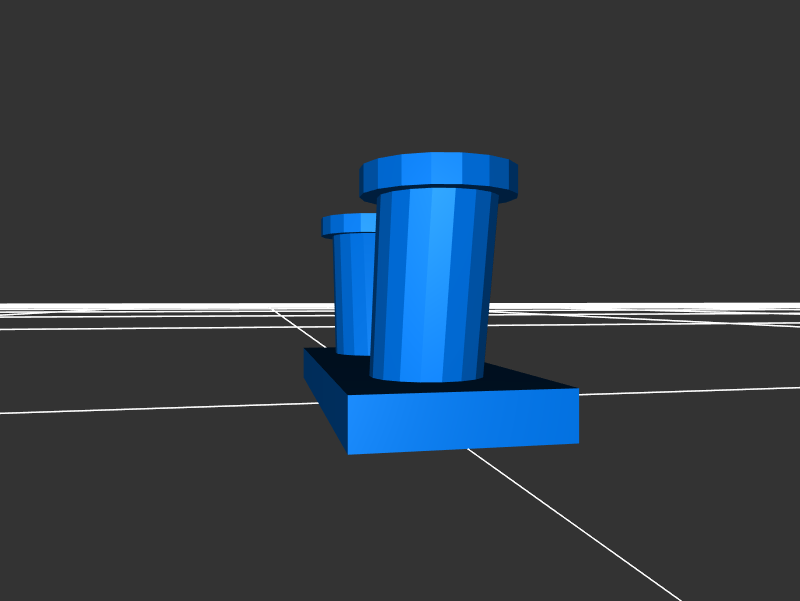800x601 pixels.
Task: Select the wide top rim of the front cylinder
Action: pyautogui.click(x=438, y=170)
